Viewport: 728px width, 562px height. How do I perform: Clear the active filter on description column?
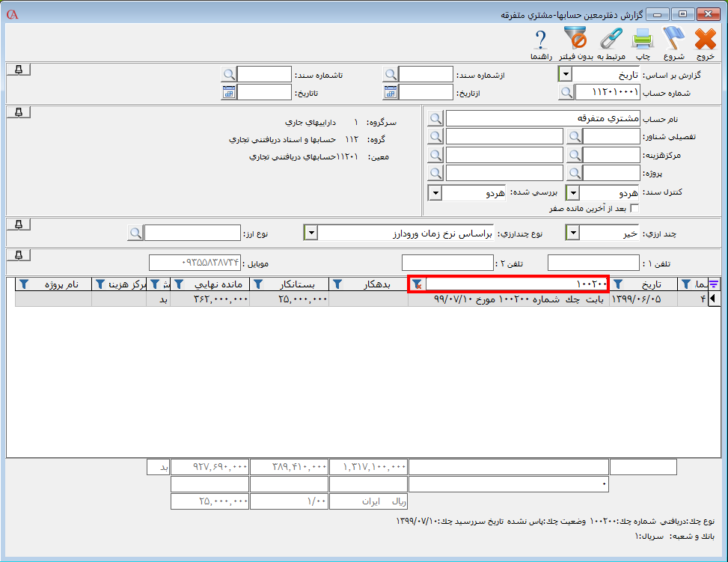pyautogui.click(x=417, y=284)
